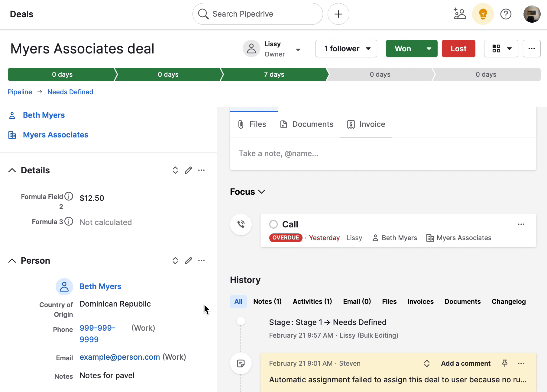Mark the deal as Won
The width and height of the screenshot is (547, 392).
tap(403, 49)
